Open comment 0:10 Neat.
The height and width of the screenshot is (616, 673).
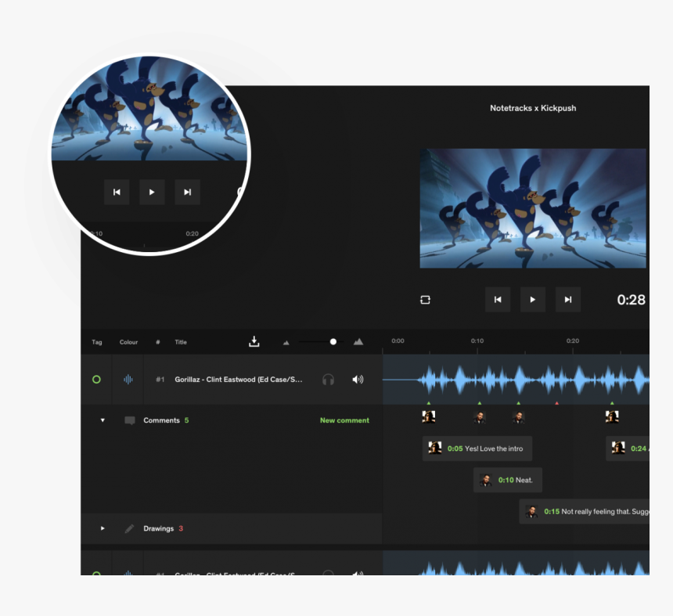click(508, 480)
